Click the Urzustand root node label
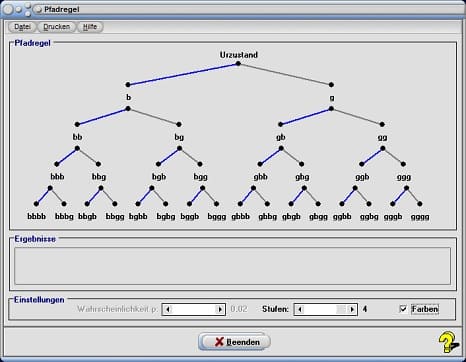 point(239,55)
